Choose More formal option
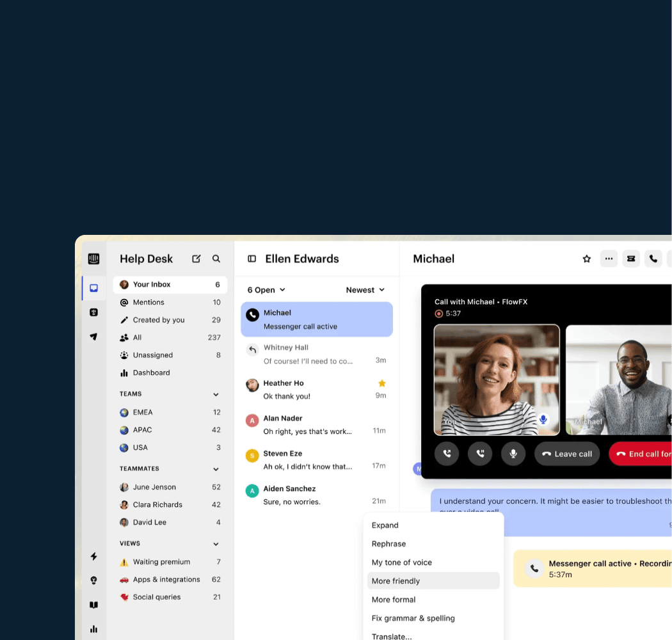This screenshot has height=640, width=672. [x=433, y=599]
